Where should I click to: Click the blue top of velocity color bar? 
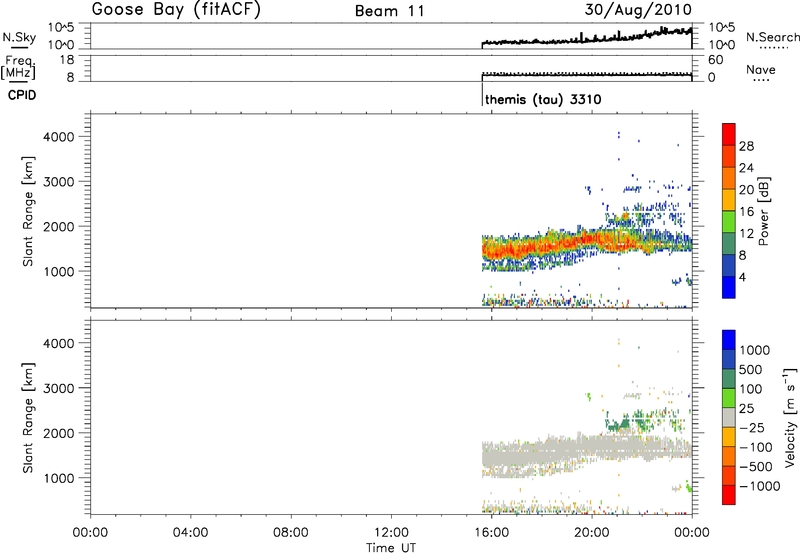(x=729, y=340)
